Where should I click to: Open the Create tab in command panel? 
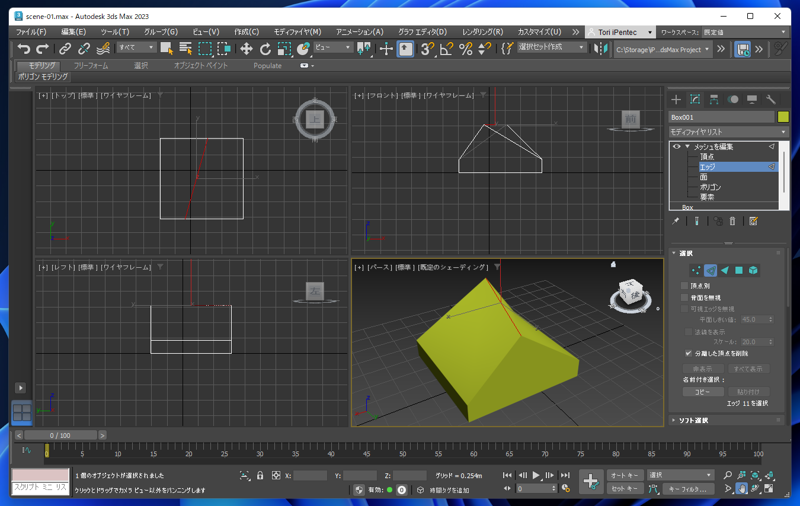[x=676, y=99]
